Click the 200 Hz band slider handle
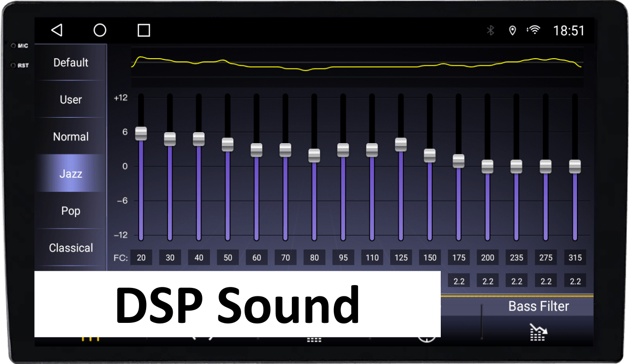Image resolution: width=629 pixels, height=364 pixels. 487,166
